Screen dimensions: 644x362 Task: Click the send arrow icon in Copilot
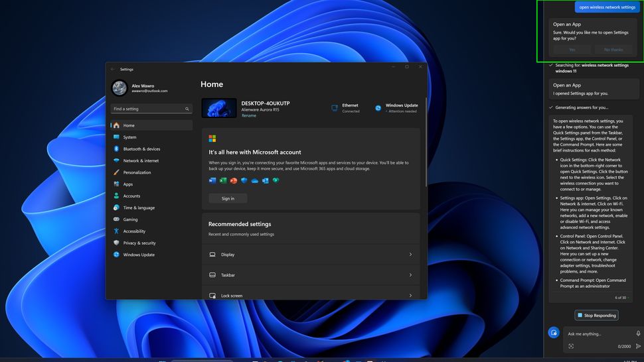tap(638, 347)
